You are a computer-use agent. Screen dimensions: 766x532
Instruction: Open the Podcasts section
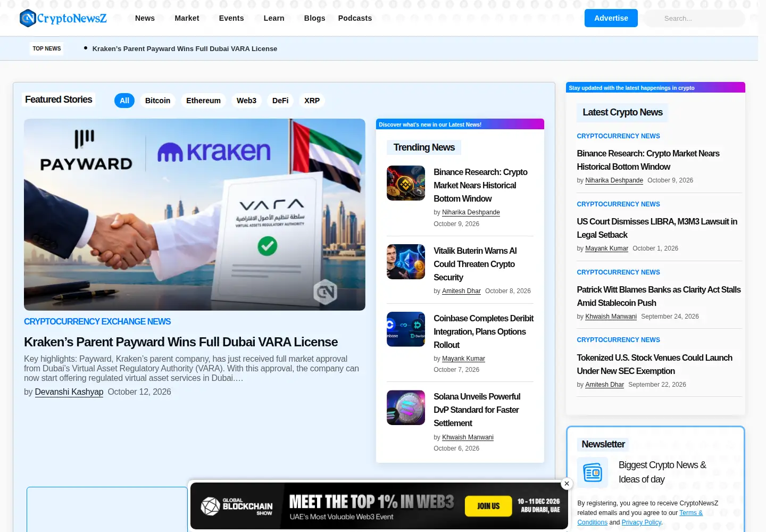click(x=355, y=18)
